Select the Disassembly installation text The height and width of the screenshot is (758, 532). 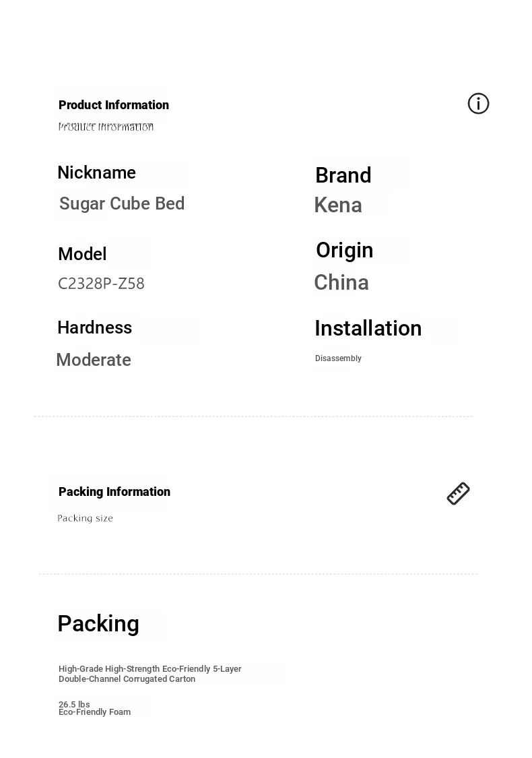[x=338, y=358]
